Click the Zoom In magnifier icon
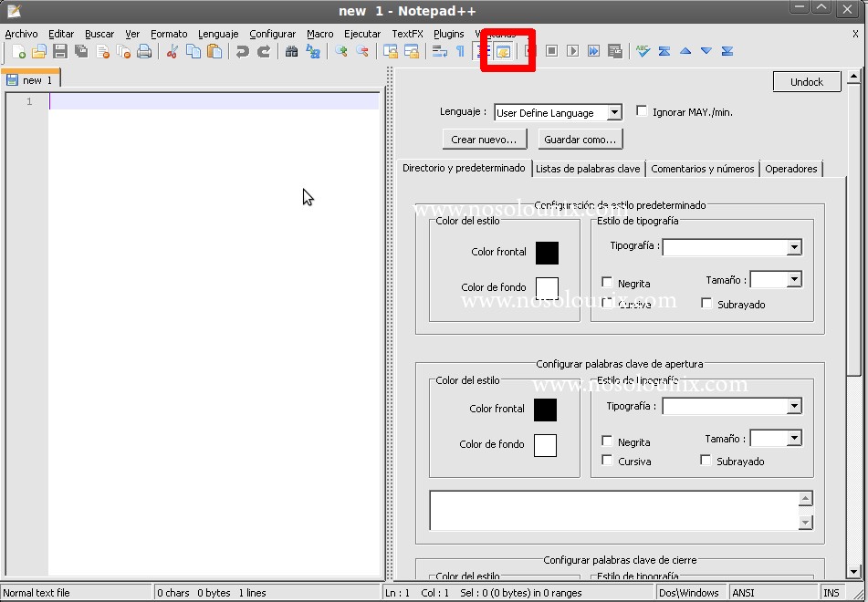The image size is (868, 602). [341, 51]
